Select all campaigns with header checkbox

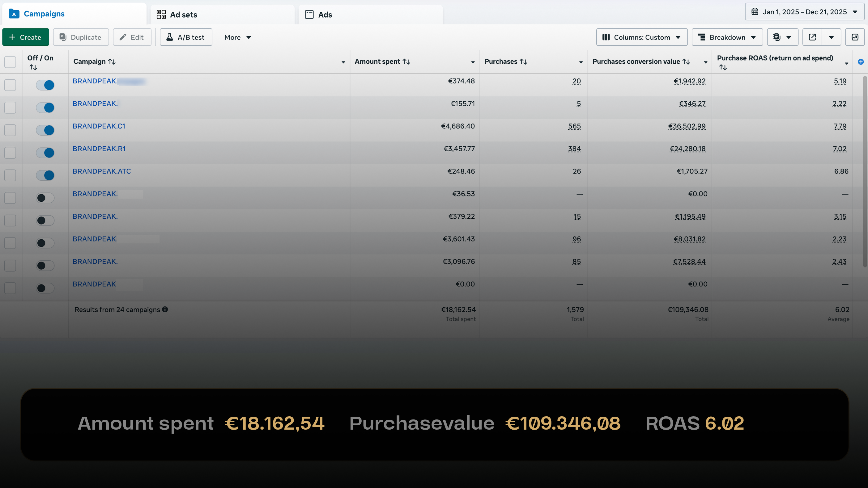pos(10,62)
